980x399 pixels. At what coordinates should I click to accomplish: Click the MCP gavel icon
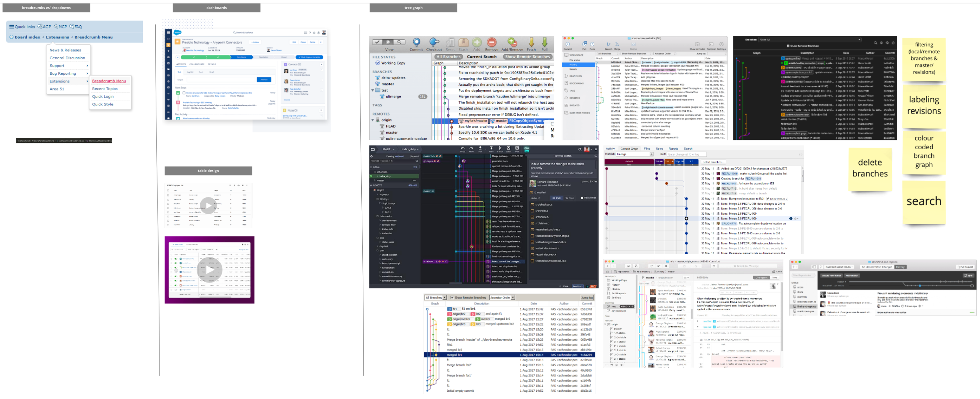56,27
